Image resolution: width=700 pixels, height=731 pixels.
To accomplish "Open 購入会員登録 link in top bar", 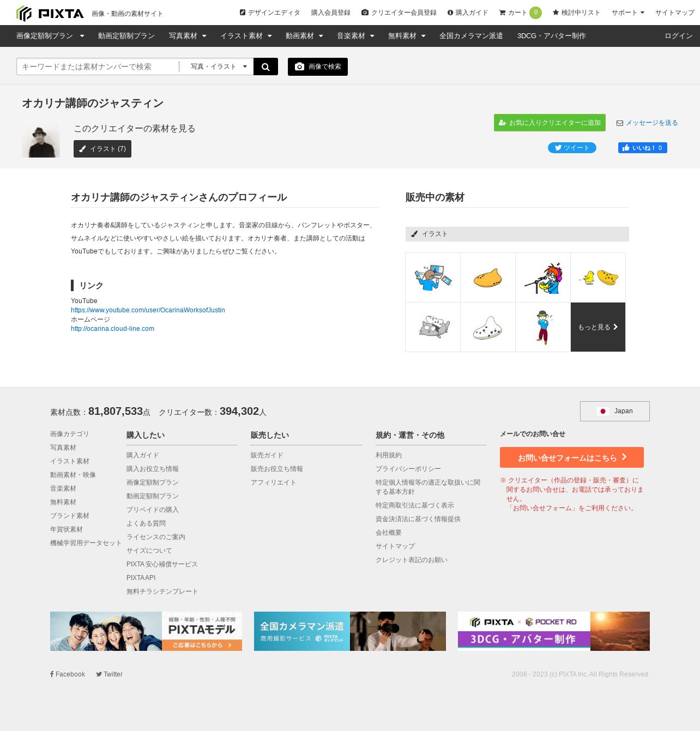I will (x=331, y=13).
